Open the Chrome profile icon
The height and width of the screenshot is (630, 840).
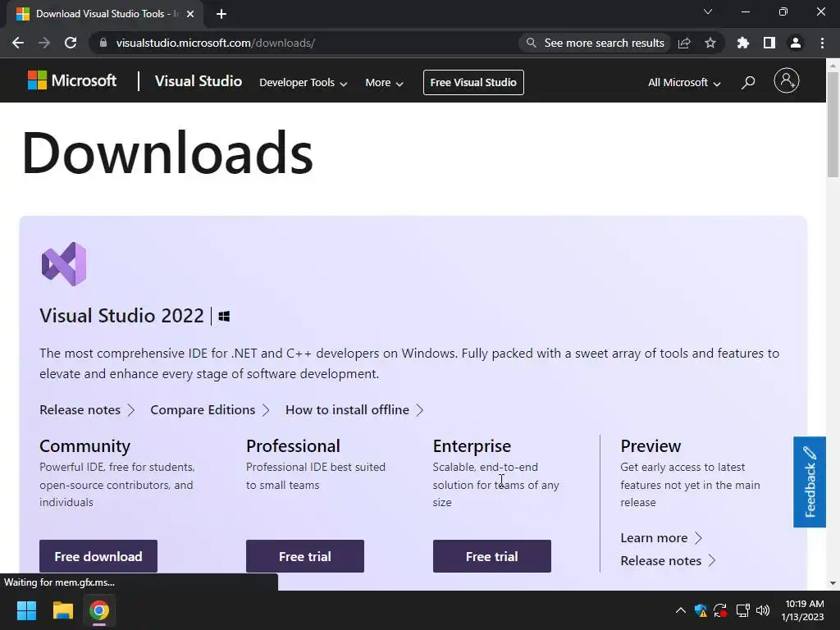796,43
